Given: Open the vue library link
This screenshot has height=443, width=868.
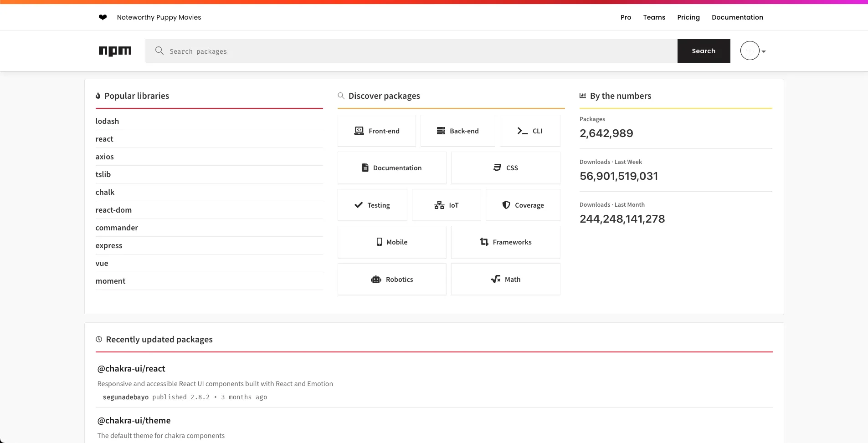Looking at the screenshot, I should click(x=102, y=263).
